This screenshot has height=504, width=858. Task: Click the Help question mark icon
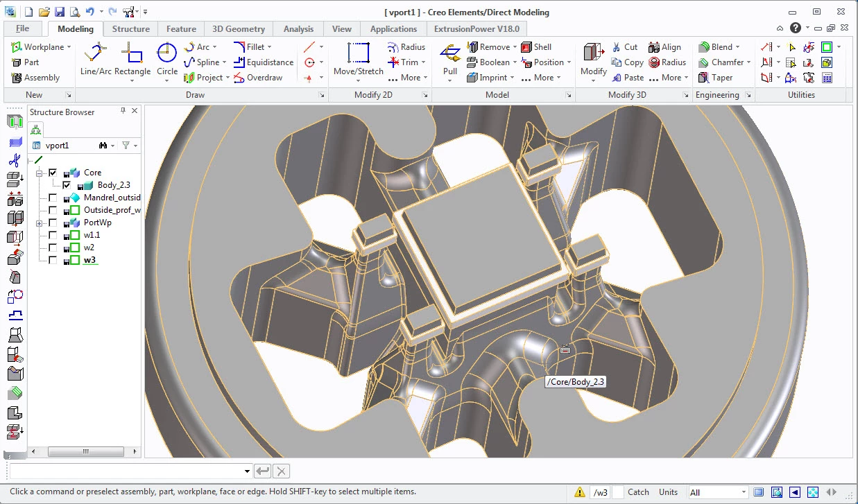(796, 28)
